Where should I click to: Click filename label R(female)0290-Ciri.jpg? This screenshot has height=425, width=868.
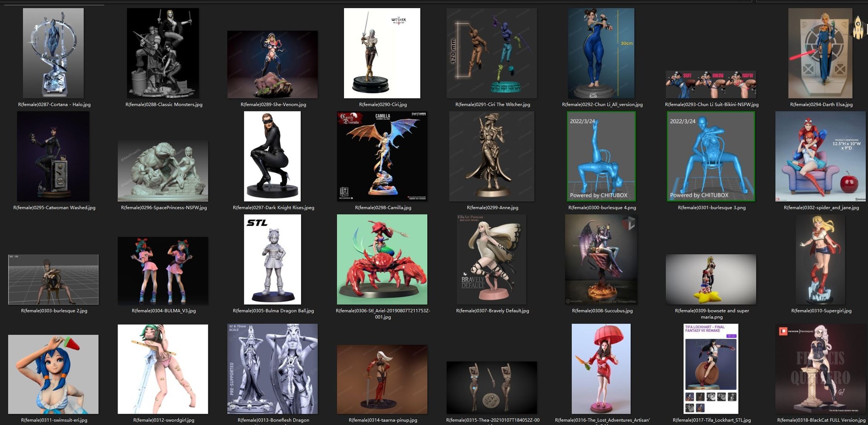pos(383,105)
